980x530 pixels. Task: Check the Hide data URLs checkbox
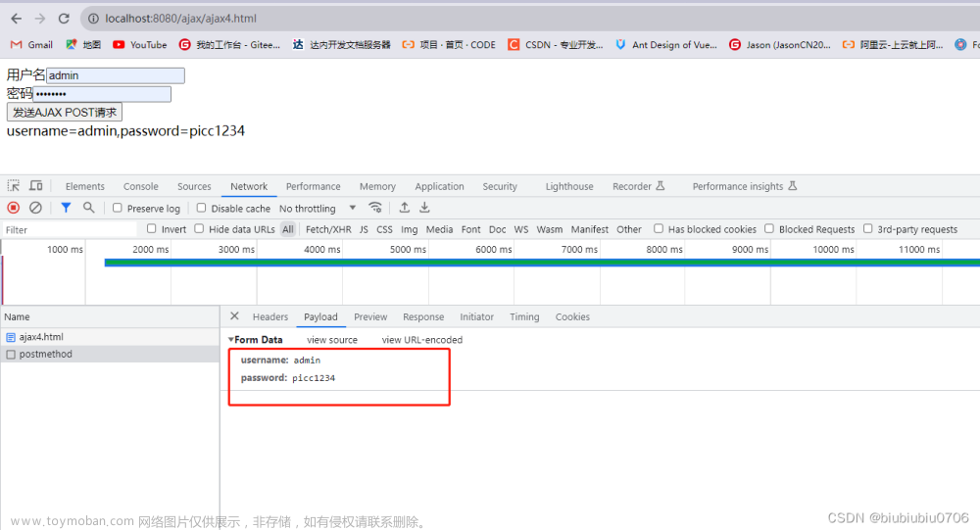[x=199, y=228]
